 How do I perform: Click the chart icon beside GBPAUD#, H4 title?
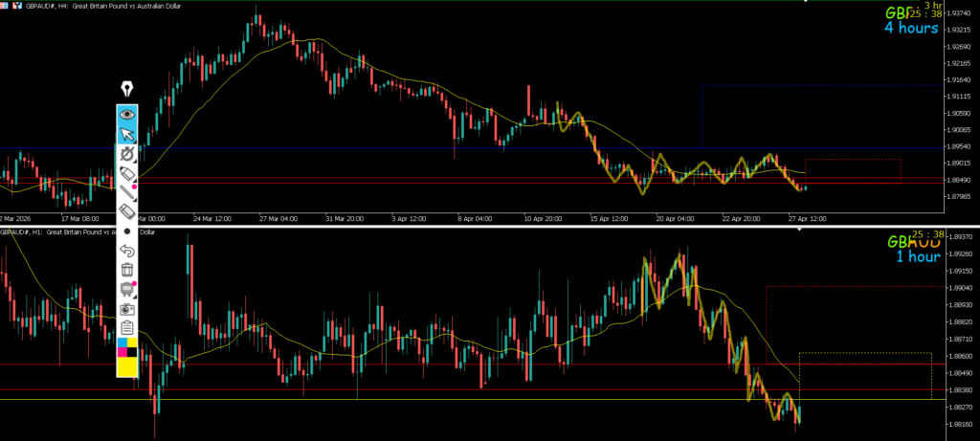(x=17, y=5)
